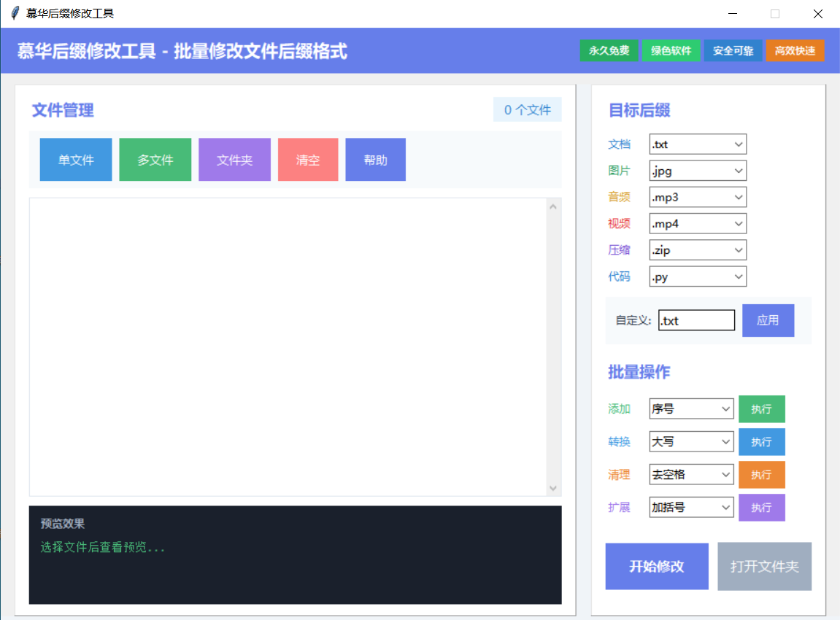Click the 打开文件夹 button
This screenshot has height=620, width=840.
764,567
